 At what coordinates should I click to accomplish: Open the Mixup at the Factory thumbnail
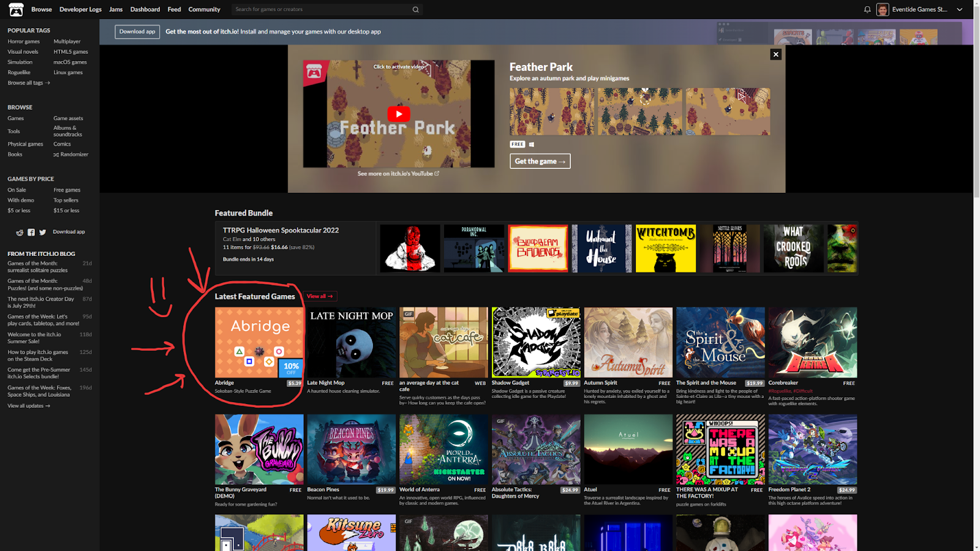pos(720,449)
